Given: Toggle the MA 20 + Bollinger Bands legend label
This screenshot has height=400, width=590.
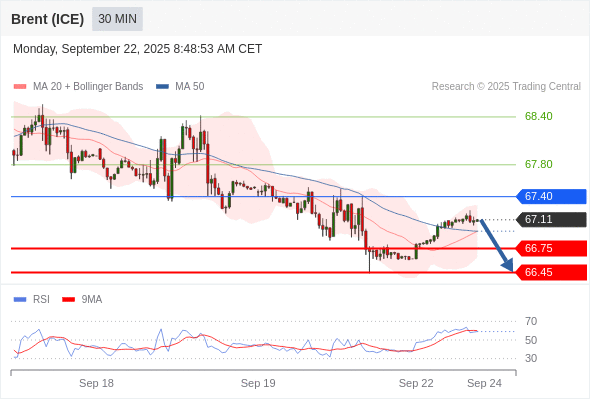Looking at the screenshot, I should (x=88, y=87).
